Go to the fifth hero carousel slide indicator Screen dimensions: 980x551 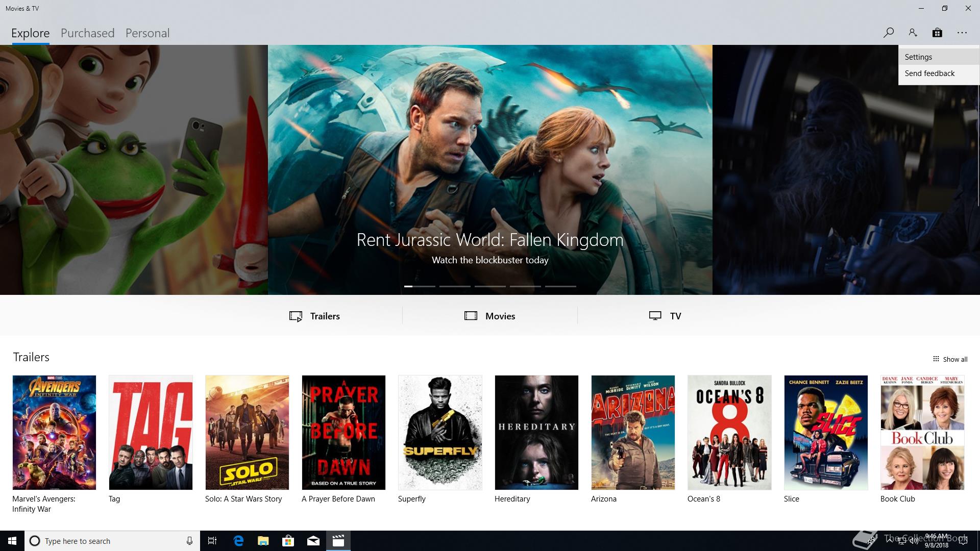coord(560,286)
